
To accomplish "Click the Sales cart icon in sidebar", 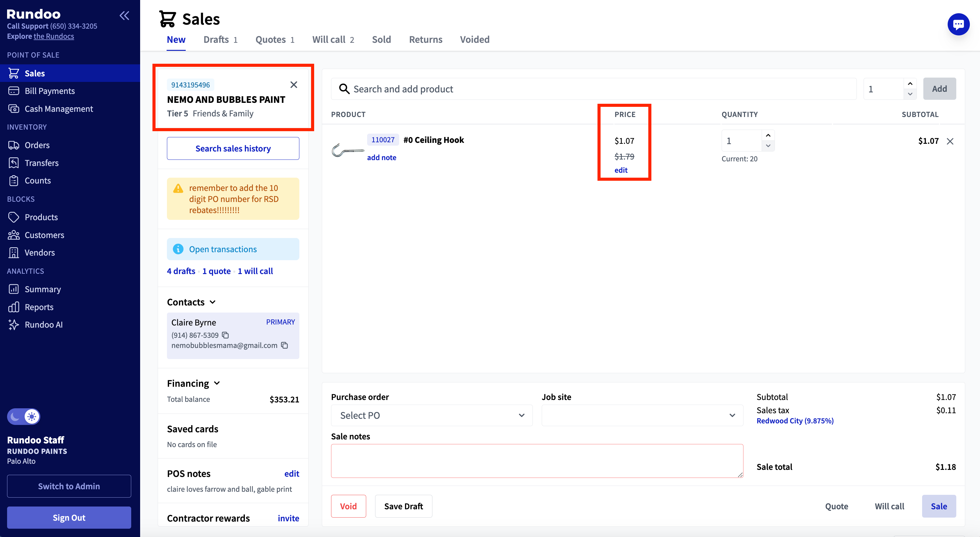I will (x=14, y=73).
